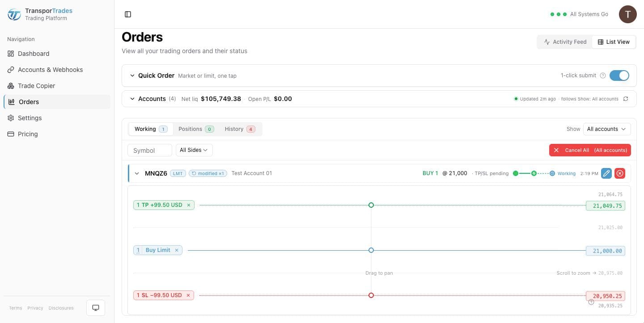Click the red stop-loss line handle
Screen dimensions: 644x323
pos(371,295)
